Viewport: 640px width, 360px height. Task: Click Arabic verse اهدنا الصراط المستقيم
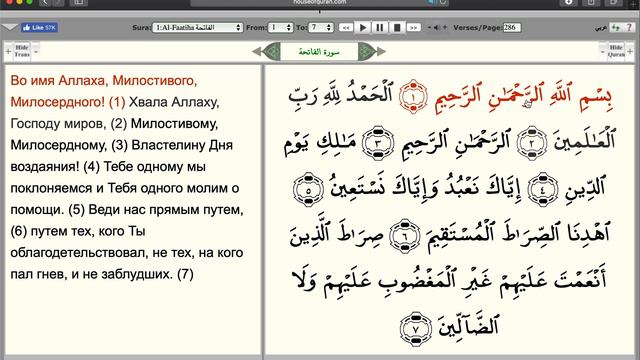[519, 234]
